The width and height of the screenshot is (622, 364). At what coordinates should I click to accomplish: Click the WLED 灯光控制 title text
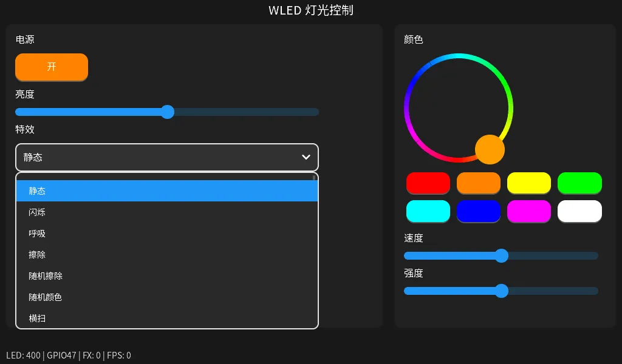click(x=311, y=10)
